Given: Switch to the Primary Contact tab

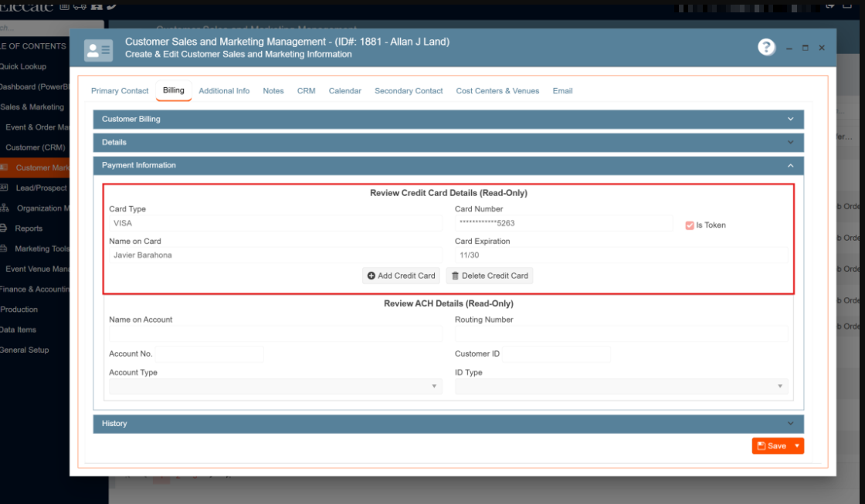Looking at the screenshot, I should click(x=120, y=91).
